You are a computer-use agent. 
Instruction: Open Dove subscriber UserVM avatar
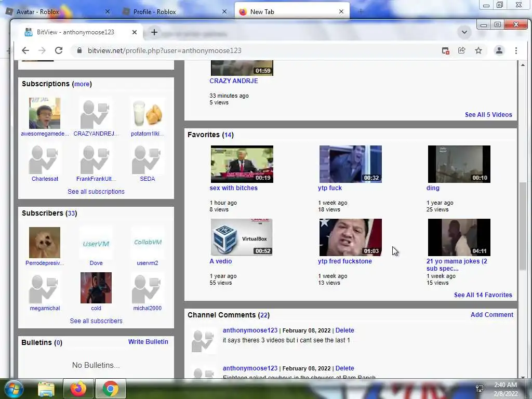(x=96, y=243)
